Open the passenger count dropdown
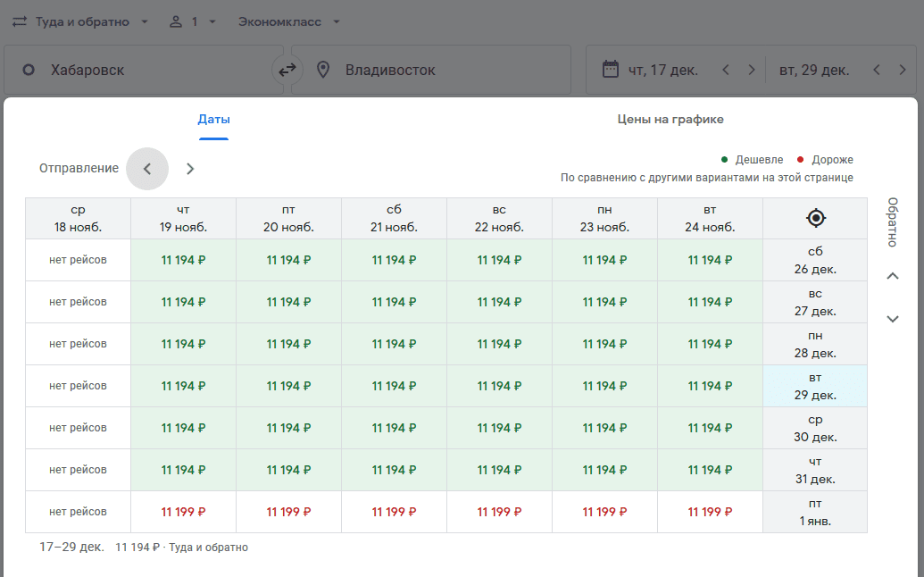924x577 pixels. 193,21
